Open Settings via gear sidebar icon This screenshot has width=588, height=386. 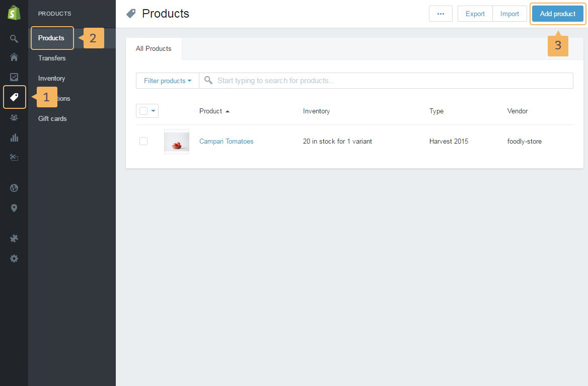(14, 259)
